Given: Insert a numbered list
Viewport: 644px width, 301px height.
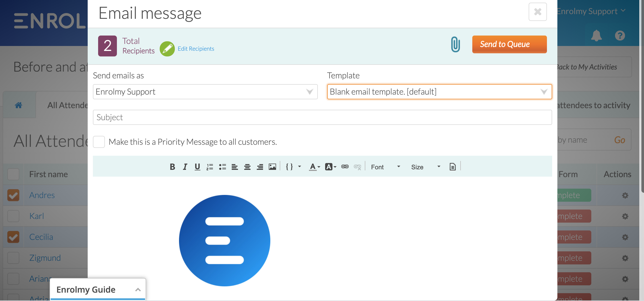Looking at the screenshot, I should [x=210, y=167].
